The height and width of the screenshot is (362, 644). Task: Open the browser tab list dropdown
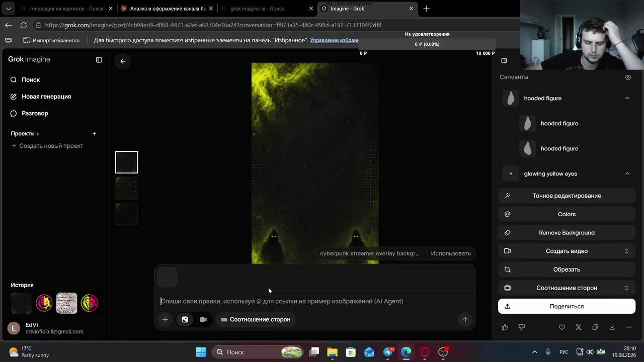click(x=9, y=9)
